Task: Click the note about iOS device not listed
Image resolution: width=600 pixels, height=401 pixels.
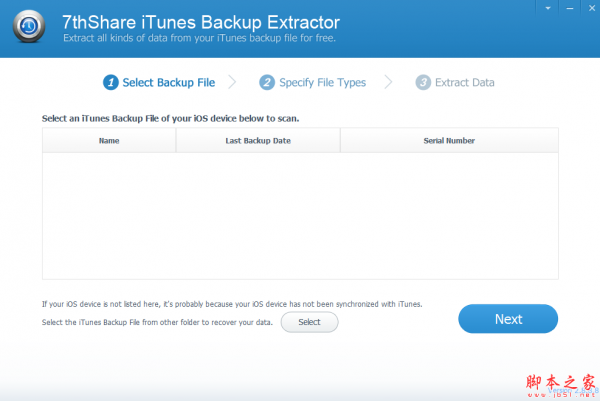Action: [x=232, y=304]
